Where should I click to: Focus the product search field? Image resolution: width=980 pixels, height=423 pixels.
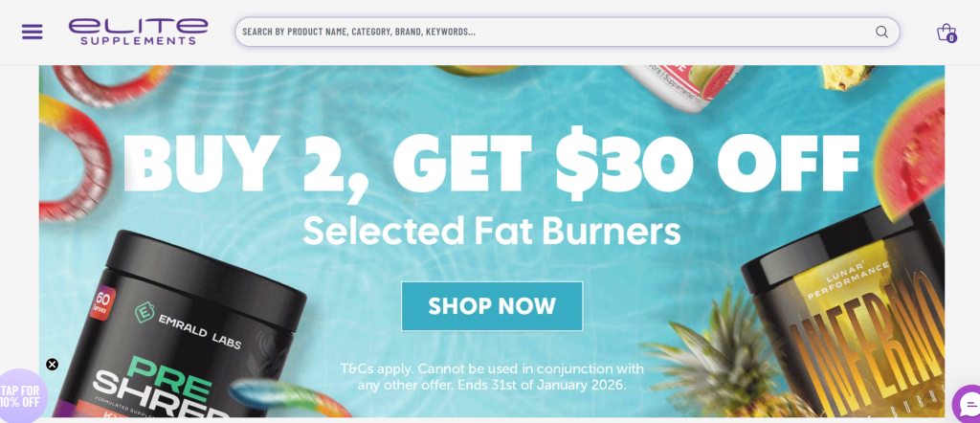pos(556,32)
